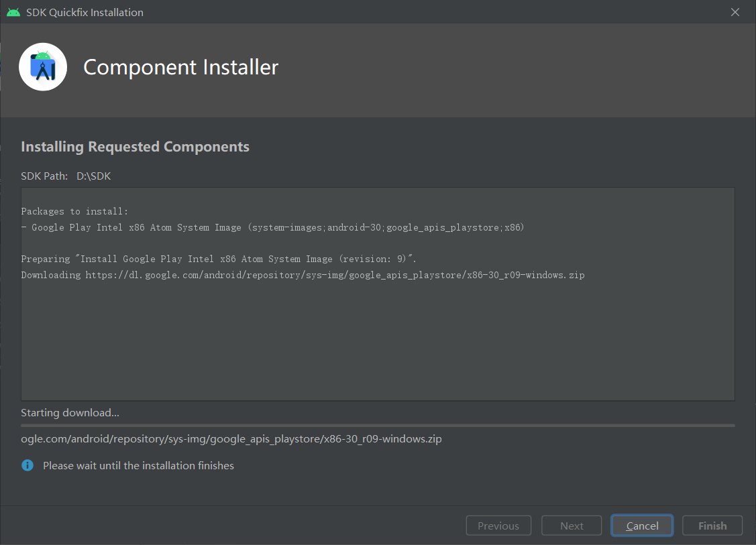This screenshot has height=545, width=756.
Task: Click the info symbol beside installation notice
Action: 27,465
